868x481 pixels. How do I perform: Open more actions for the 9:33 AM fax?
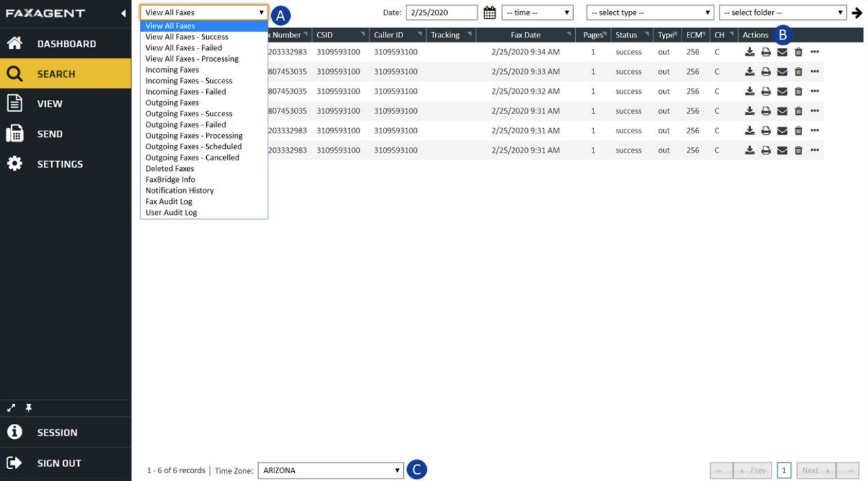click(x=815, y=72)
